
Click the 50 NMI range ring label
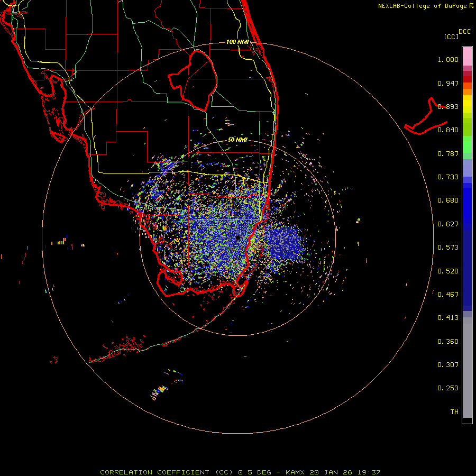click(237, 140)
